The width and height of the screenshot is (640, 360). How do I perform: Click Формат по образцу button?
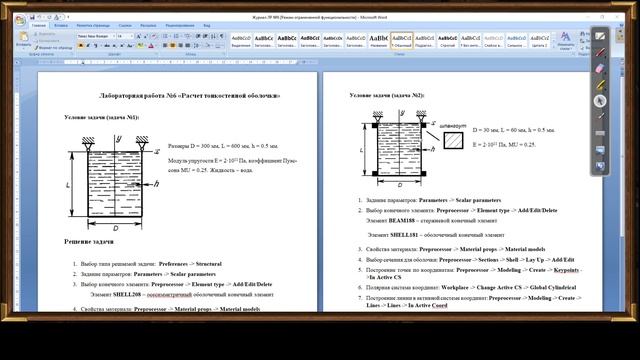(53, 48)
